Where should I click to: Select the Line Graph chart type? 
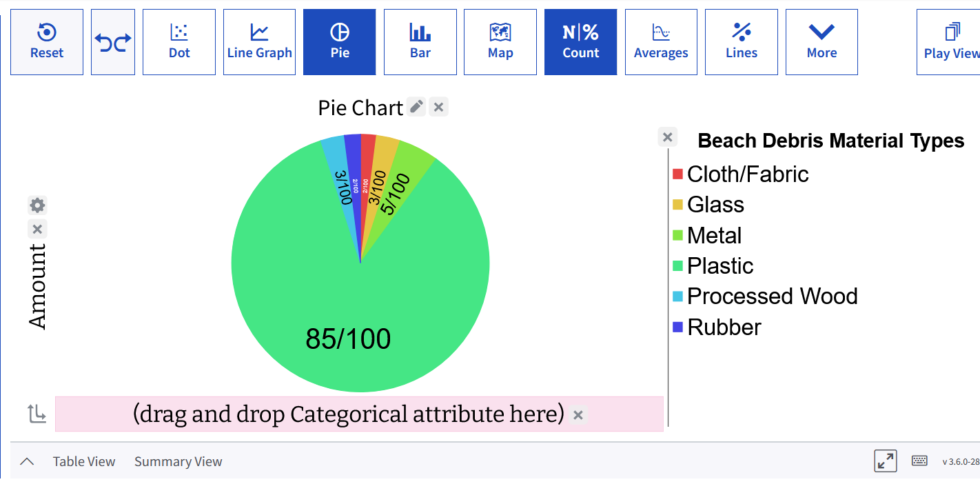[259, 42]
